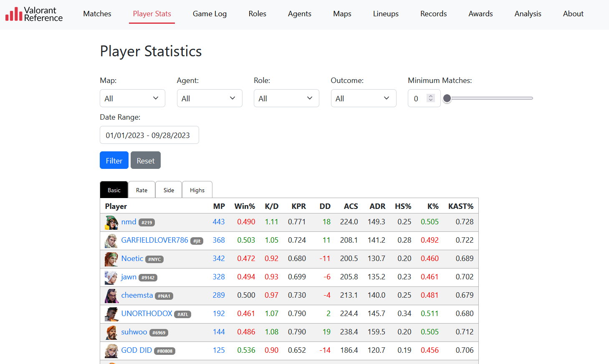Sort by the ADR column header

377,206
